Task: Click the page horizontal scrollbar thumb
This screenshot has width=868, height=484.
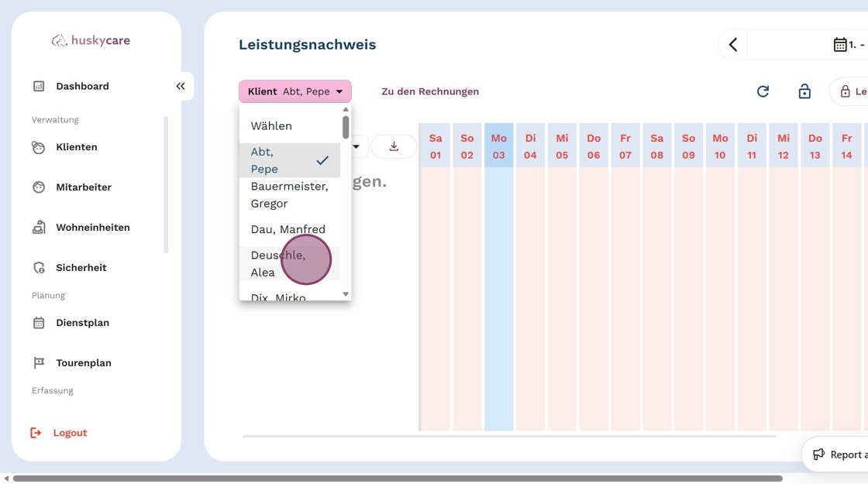Action: (x=398, y=479)
